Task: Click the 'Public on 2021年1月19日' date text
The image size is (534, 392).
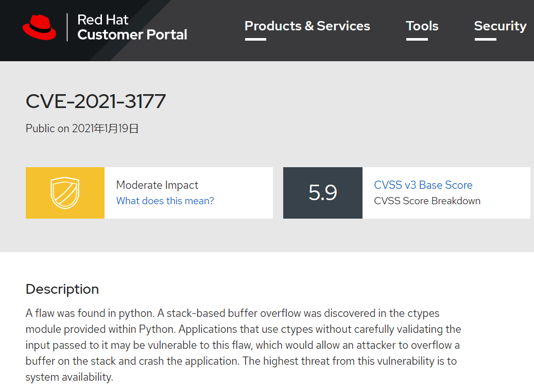Action: point(82,128)
